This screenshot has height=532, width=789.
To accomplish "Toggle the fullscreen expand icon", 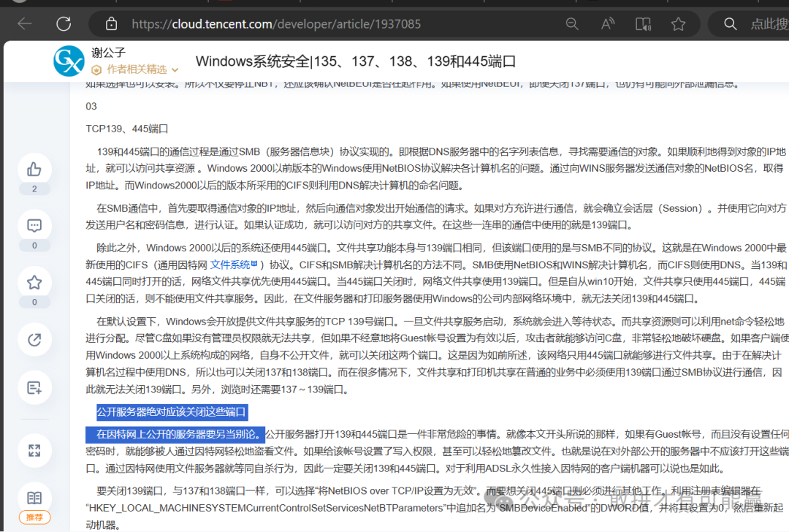I will 34,450.
